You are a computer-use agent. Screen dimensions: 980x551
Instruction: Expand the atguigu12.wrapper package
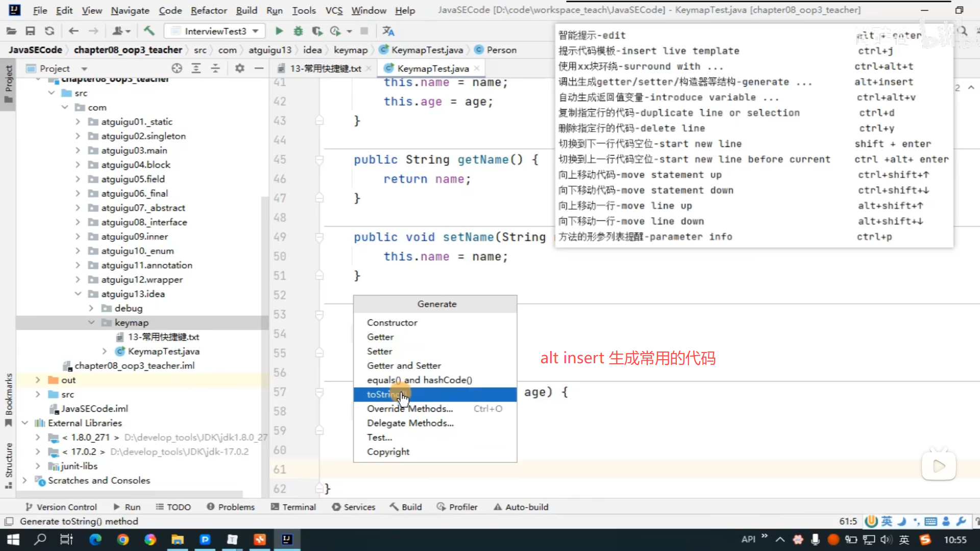(x=78, y=280)
